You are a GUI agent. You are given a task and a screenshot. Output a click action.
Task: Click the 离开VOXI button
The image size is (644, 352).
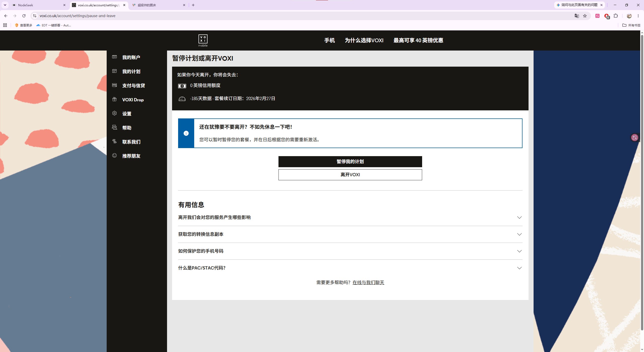[x=350, y=175]
